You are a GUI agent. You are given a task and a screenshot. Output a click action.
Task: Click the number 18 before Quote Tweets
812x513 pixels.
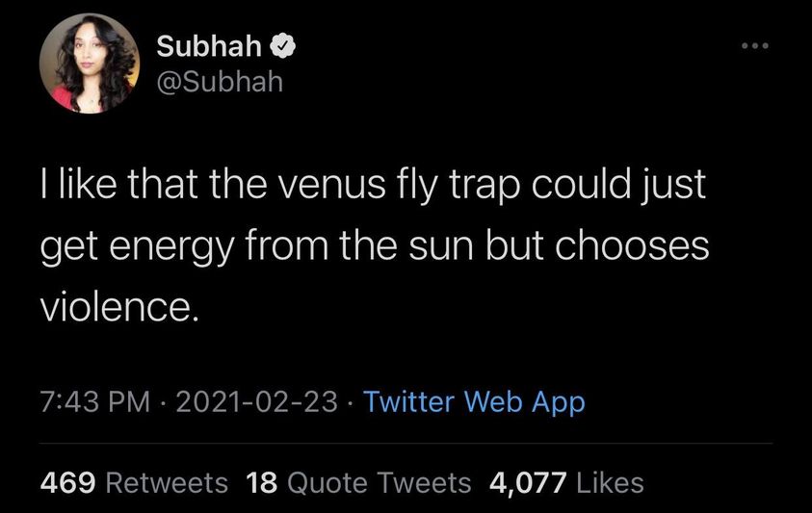(x=261, y=482)
